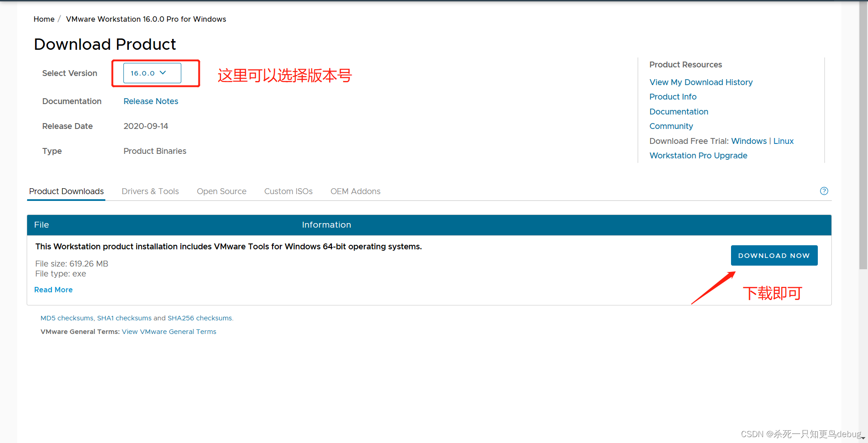The image size is (868, 443).
Task: Click the Release Date label
Action: [67, 126]
